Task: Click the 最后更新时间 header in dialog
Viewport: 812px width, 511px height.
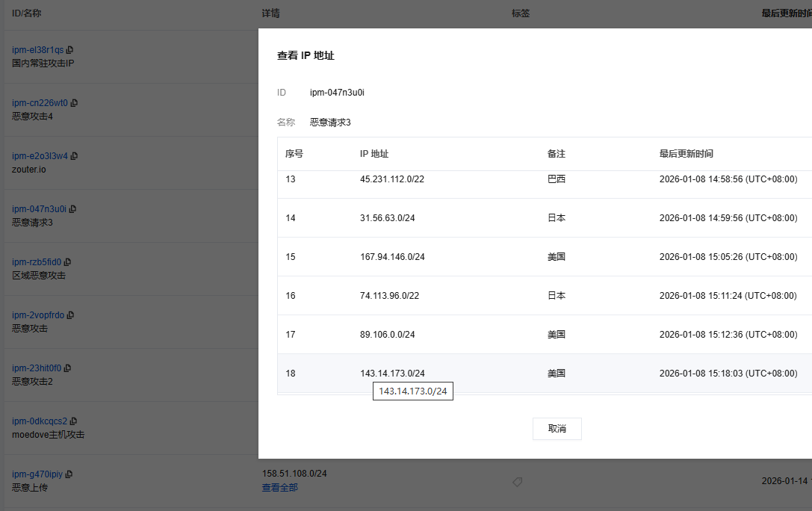Action: coord(686,154)
